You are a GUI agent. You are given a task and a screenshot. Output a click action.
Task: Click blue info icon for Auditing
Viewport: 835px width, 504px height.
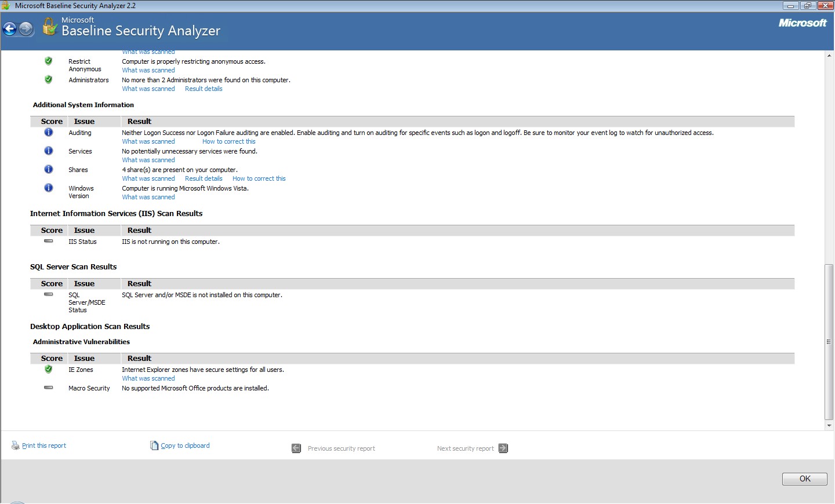tap(49, 132)
